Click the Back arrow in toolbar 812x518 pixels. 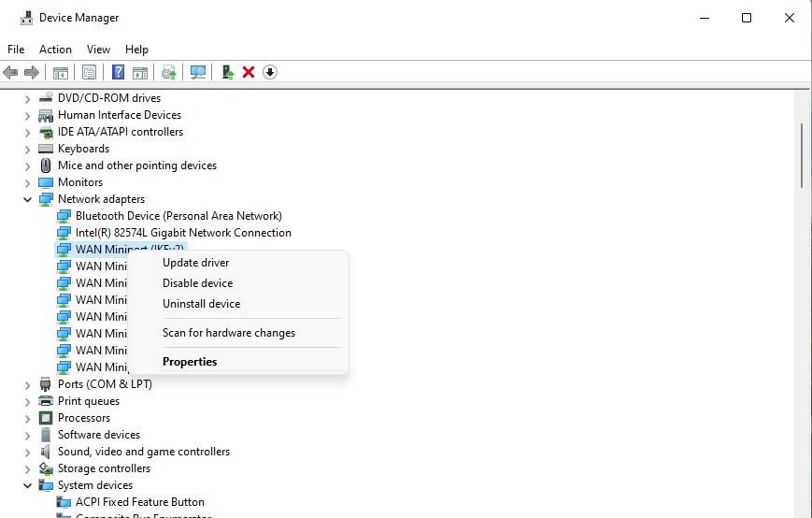tap(11, 72)
